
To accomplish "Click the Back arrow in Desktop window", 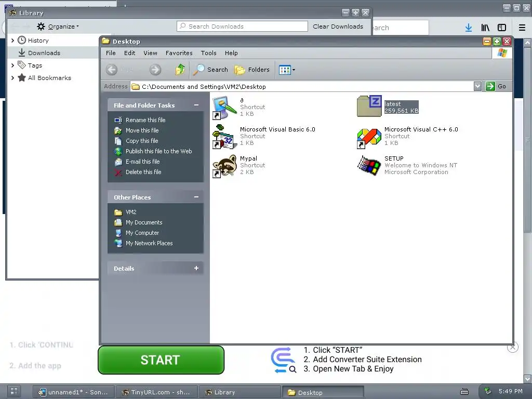I will click(x=112, y=70).
